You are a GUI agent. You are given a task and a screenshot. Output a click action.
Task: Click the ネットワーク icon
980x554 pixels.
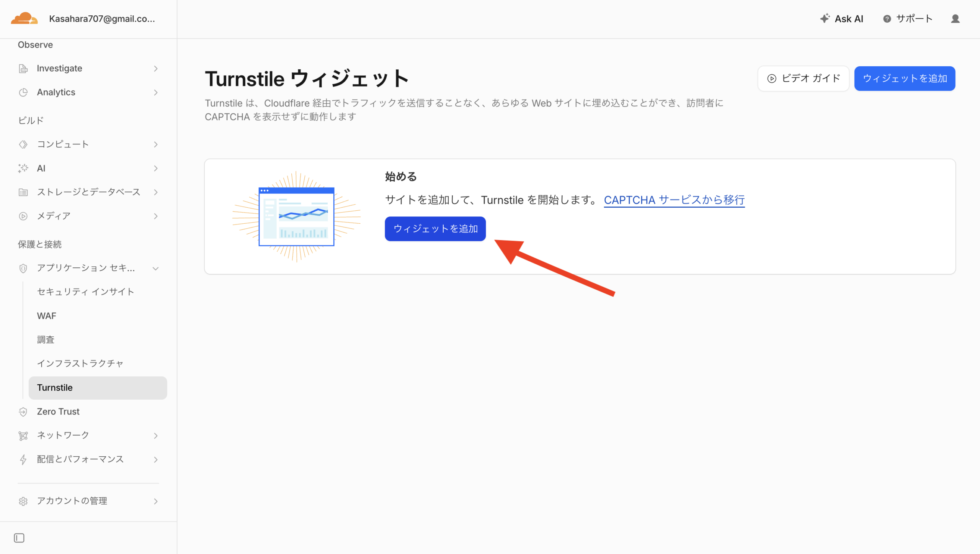[23, 436]
